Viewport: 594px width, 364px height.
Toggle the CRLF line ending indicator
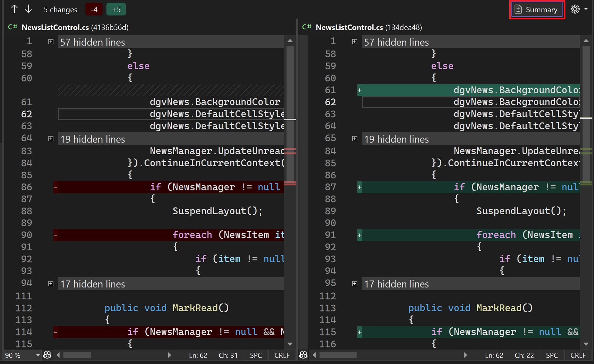point(282,355)
